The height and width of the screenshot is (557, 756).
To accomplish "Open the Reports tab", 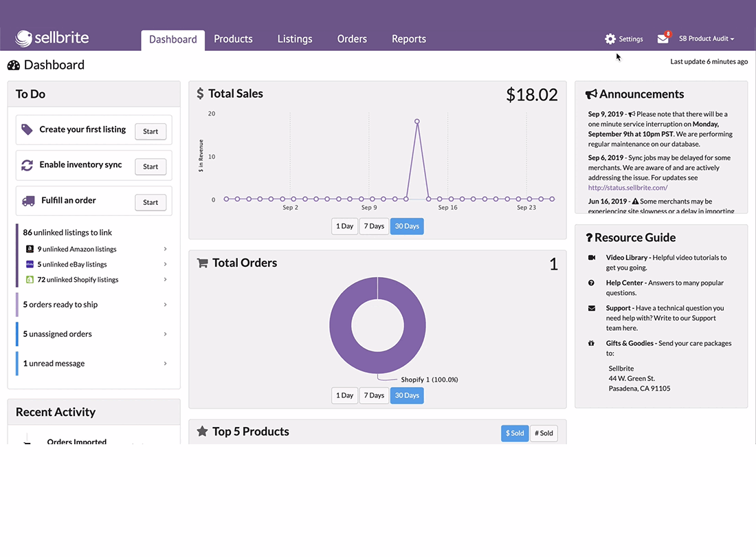I will click(x=409, y=39).
